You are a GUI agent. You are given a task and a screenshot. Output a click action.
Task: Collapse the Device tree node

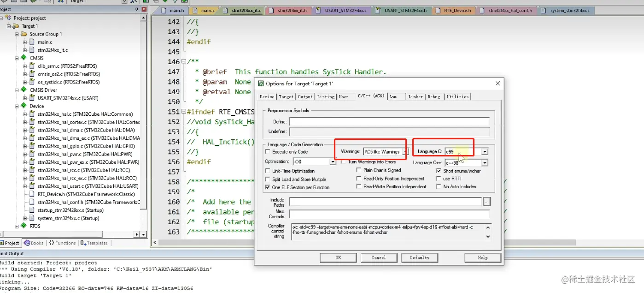click(17, 106)
